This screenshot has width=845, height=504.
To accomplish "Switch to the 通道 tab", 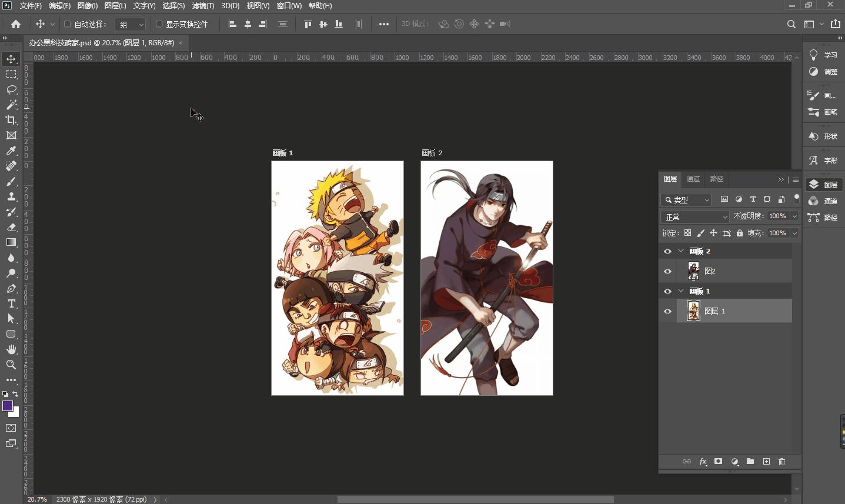I will click(693, 179).
